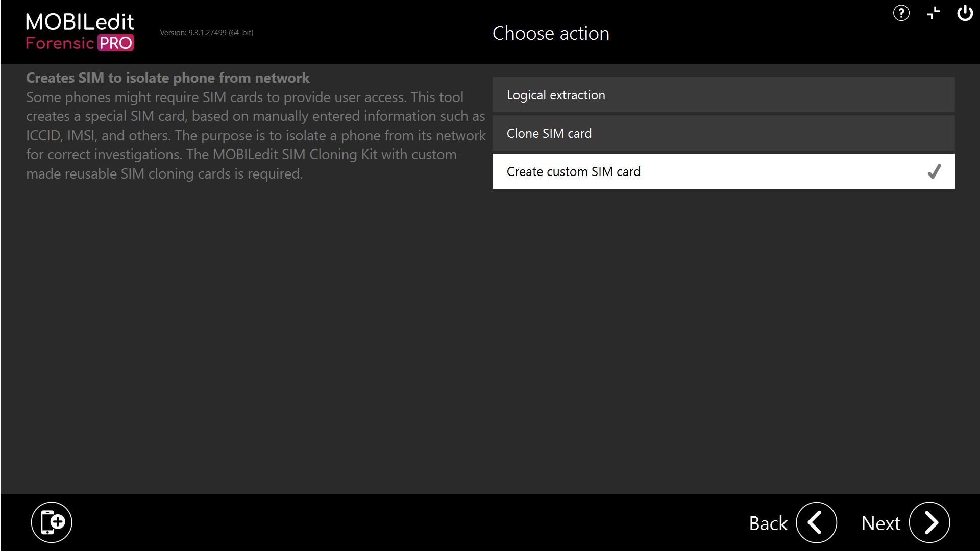The height and width of the screenshot is (551, 980).
Task: Click the circled left chevron next to Back
Action: coord(816,522)
